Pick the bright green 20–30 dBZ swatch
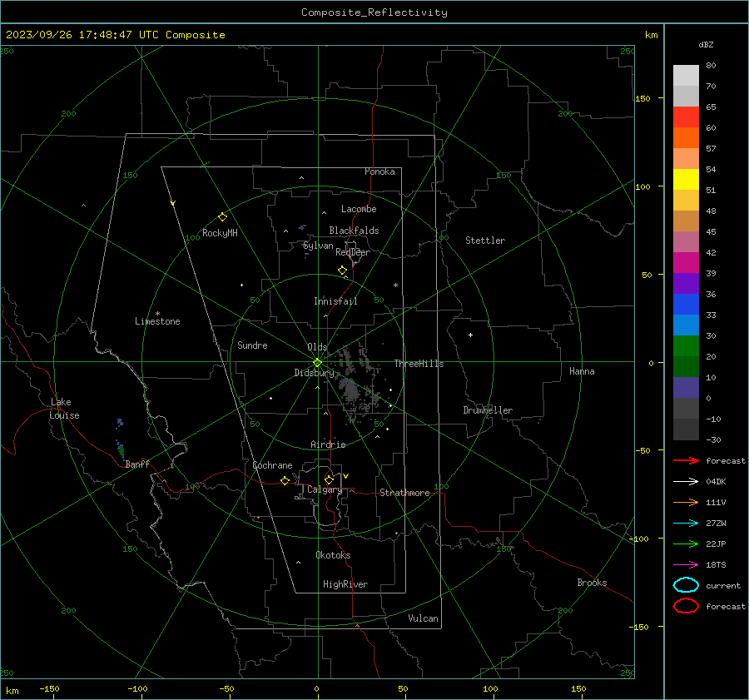 686,345
